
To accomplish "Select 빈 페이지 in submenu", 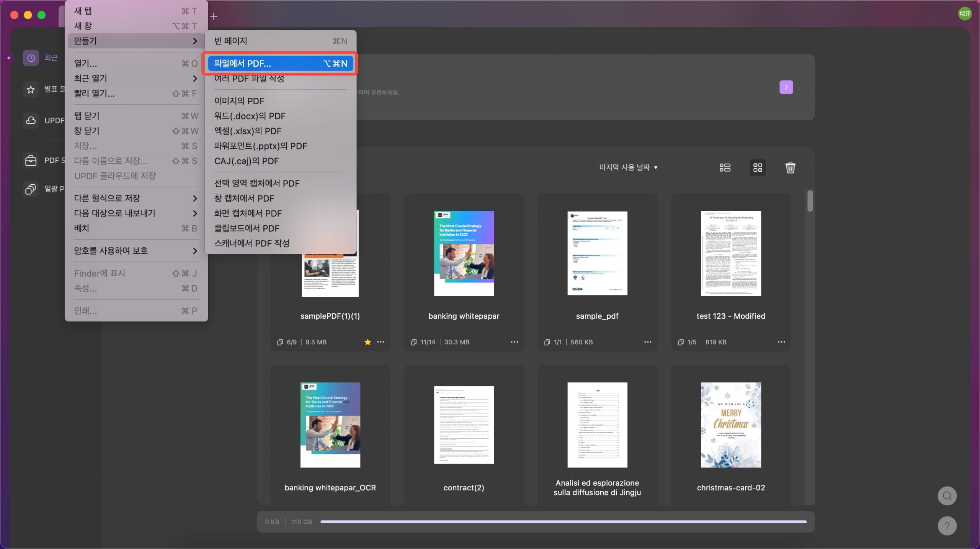I will click(x=281, y=41).
